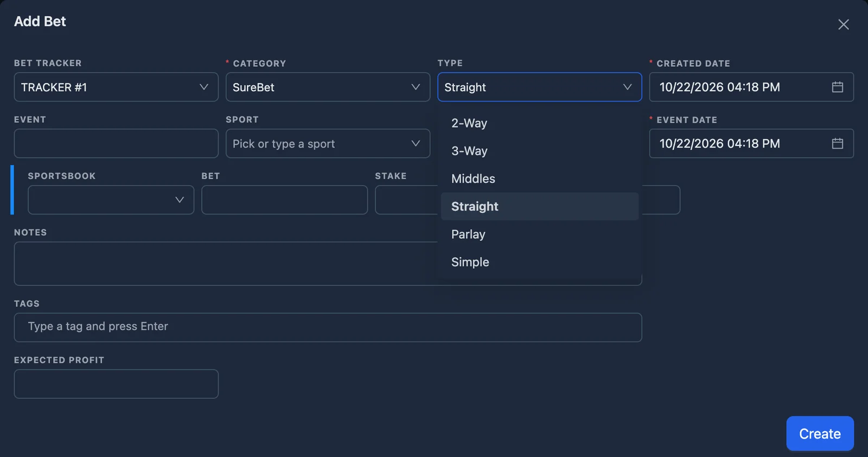Screen dimensions: 868x457
Task: Click inside the Notes text area
Action: (x=226, y=264)
